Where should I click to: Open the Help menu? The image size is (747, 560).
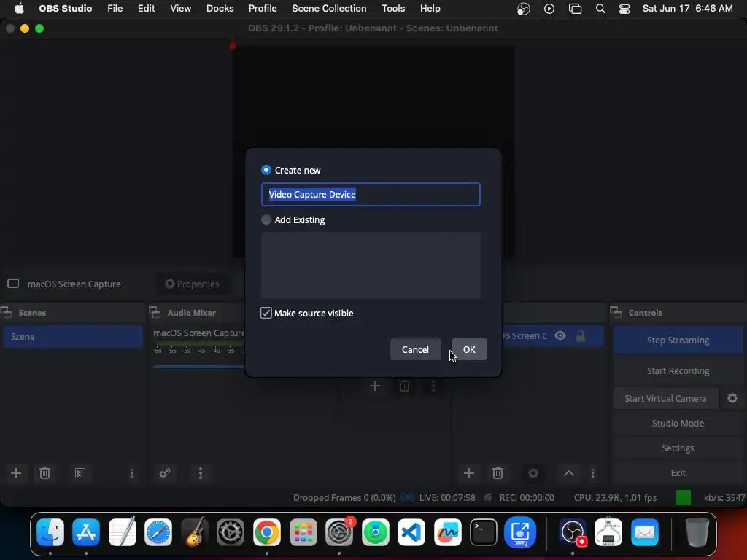430,8
